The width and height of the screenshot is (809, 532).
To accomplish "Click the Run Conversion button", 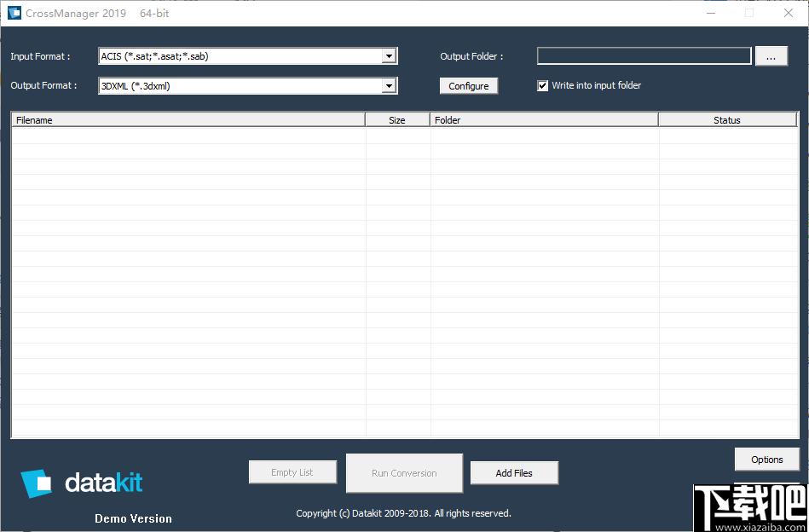I will 404,472.
